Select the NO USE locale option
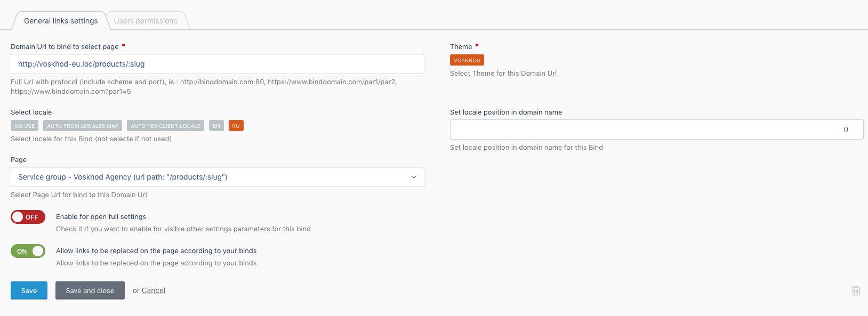868x316 pixels. [25, 126]
